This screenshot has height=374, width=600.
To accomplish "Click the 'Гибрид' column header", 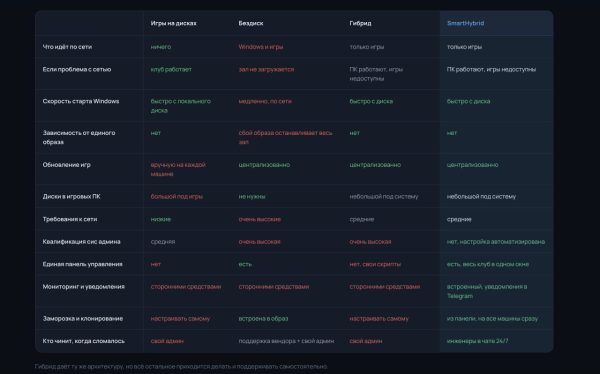I will (360, 23).
